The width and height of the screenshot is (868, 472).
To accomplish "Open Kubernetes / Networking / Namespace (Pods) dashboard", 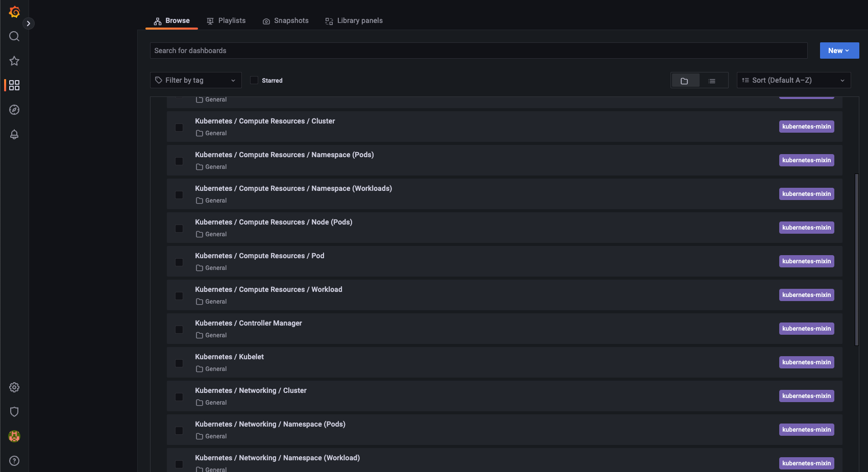I will coord(270,424).
